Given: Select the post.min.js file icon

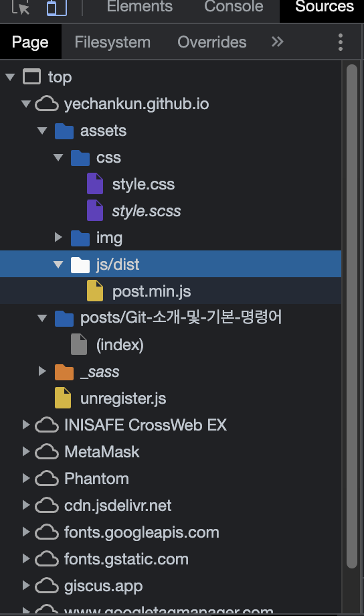Looking at the screenshot, I should coord(95,291).
